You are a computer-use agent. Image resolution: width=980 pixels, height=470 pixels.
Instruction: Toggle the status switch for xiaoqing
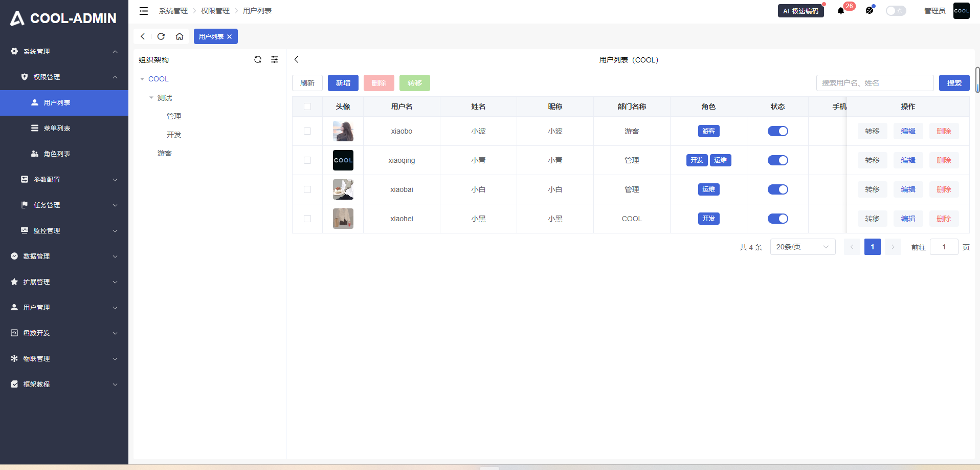click(x=778, y=160)
